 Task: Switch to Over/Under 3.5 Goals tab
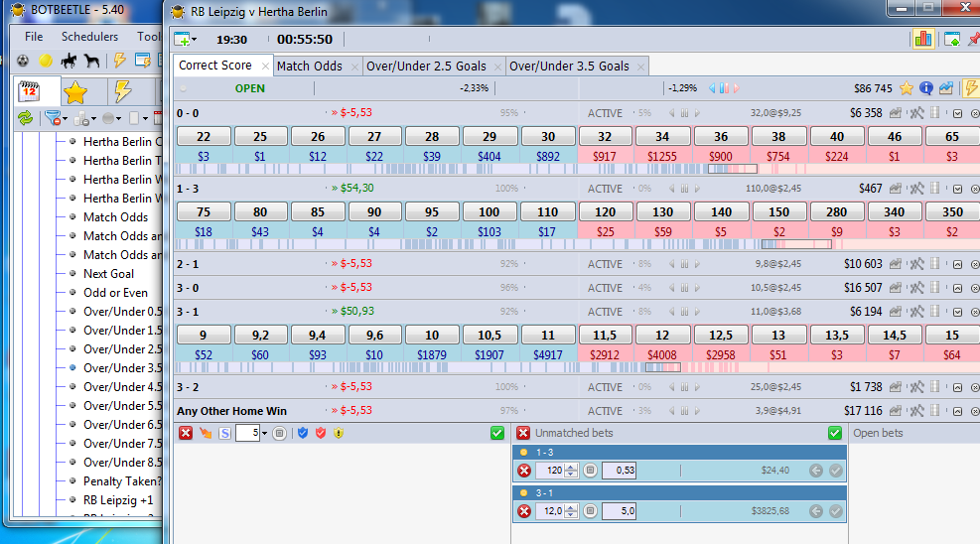pos(569,67)
